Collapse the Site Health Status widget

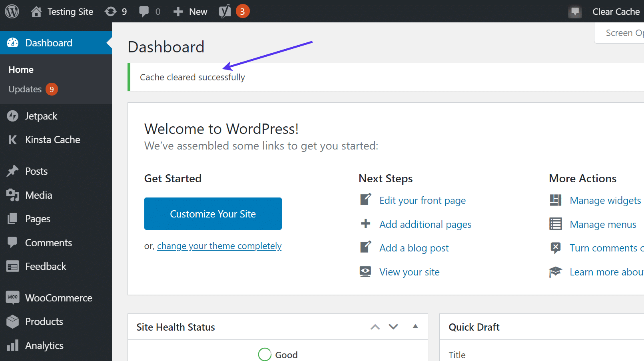415,327
